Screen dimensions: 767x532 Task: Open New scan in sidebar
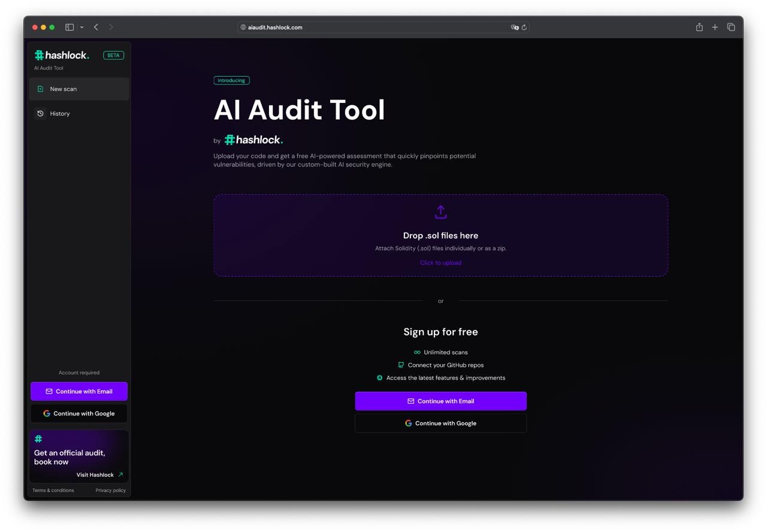pos(79,89)
